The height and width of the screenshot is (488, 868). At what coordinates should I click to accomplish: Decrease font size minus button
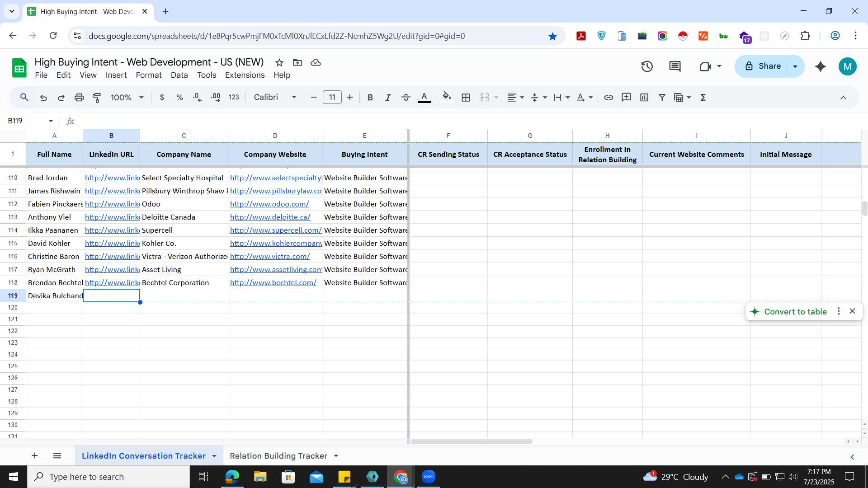[x=314, y=97]
